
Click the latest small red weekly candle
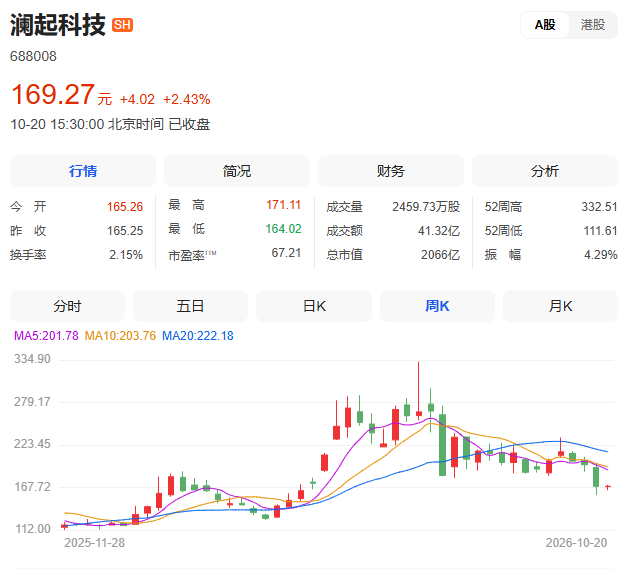(x=608, y=487)
